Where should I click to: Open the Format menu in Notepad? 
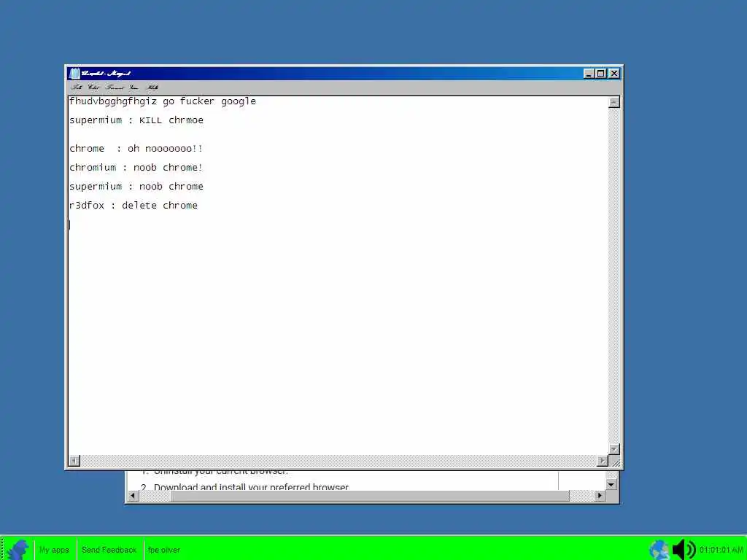pyautogui.click(x=115, y=87)
